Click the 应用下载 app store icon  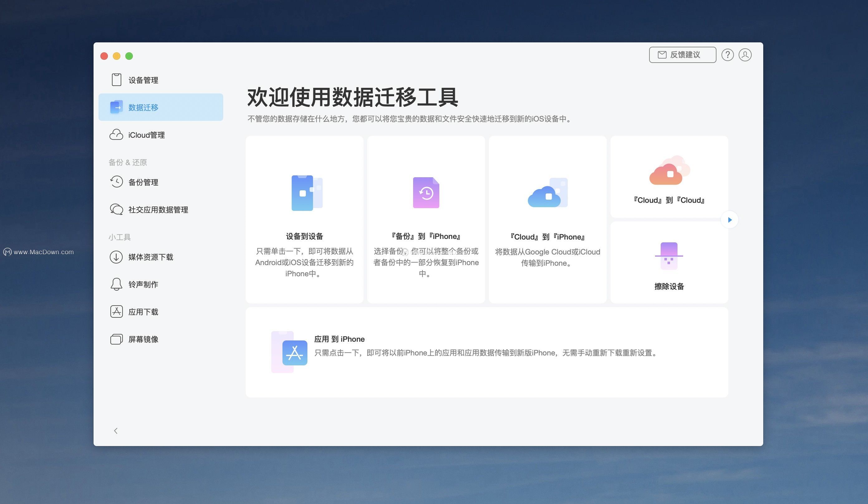116,312
